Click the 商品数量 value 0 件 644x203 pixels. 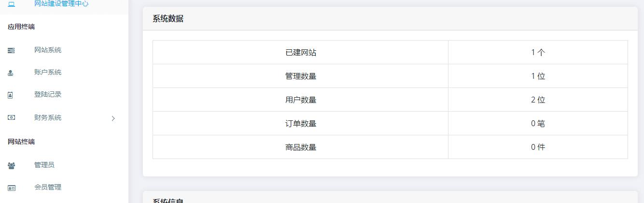538,147
